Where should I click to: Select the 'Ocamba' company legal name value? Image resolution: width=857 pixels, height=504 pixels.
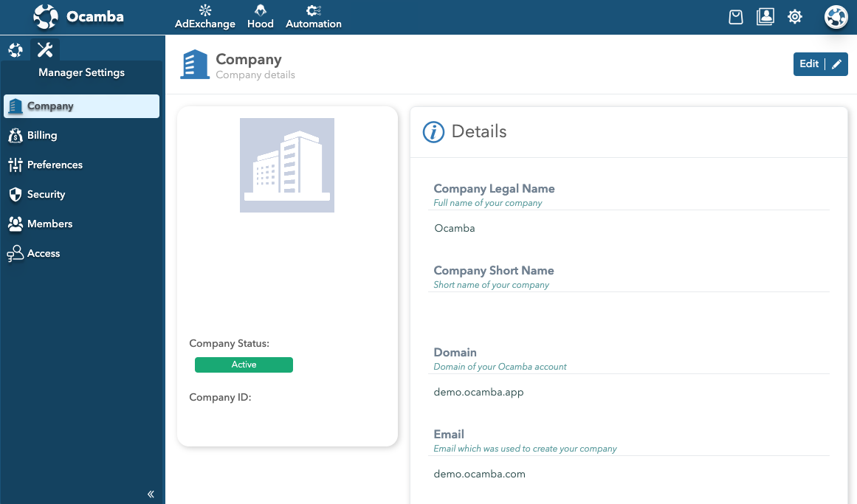point(455,229)
